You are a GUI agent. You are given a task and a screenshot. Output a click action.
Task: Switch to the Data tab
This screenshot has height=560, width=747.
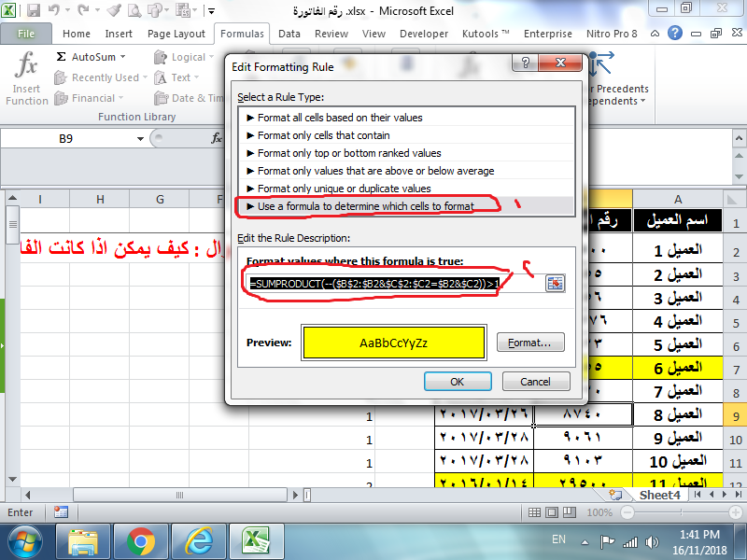pos(289,34)
